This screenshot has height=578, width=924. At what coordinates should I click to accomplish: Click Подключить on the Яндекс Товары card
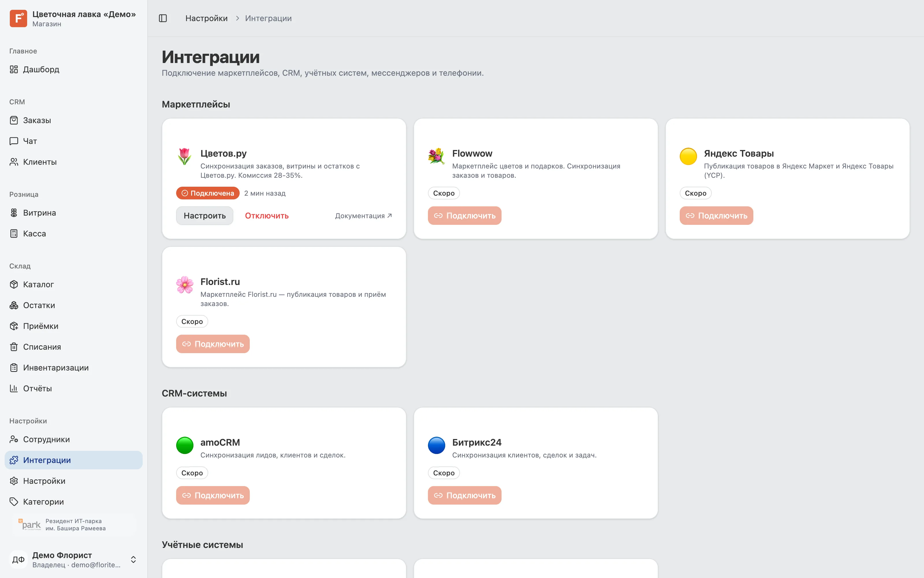(716, 216)
